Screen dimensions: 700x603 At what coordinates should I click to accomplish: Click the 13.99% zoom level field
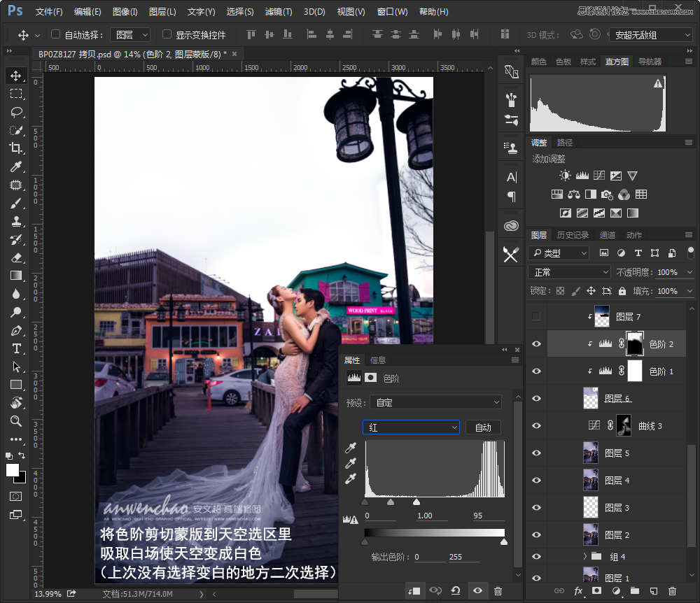tap(48, 594)
